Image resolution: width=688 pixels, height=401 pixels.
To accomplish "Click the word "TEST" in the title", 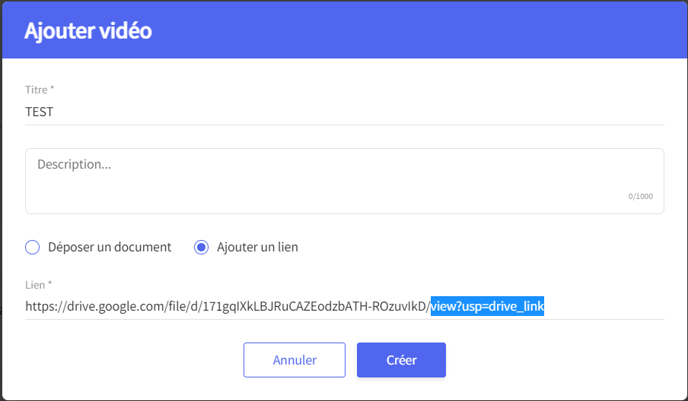I will tap(39, 112).
